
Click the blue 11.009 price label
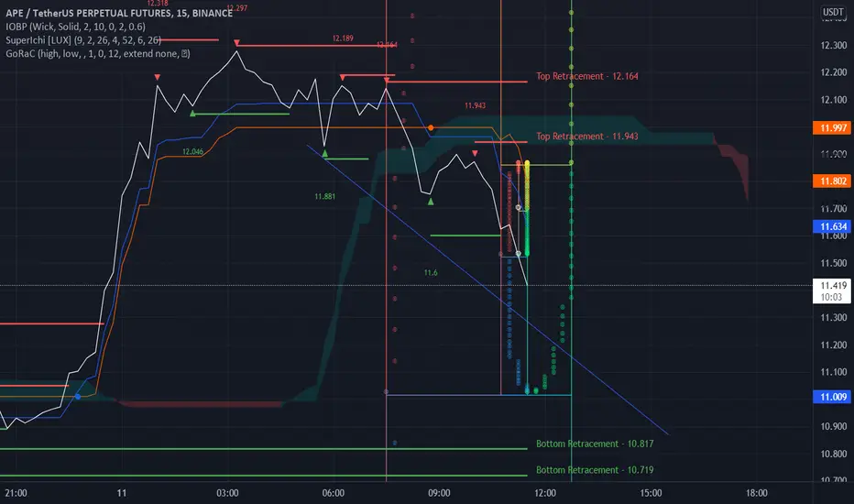click(833, 397)
